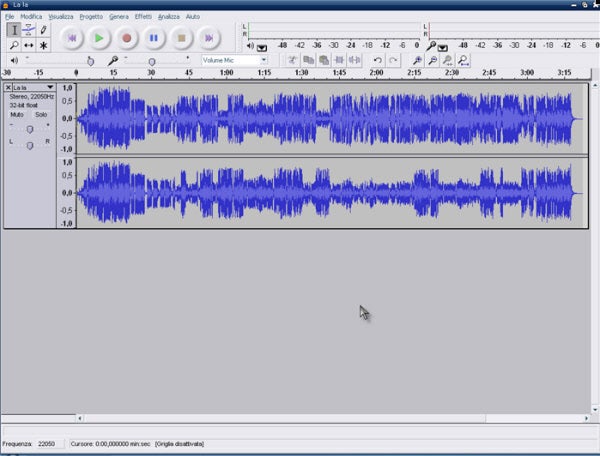Undo the last action
600x456 pixels.
click(378, 60)
